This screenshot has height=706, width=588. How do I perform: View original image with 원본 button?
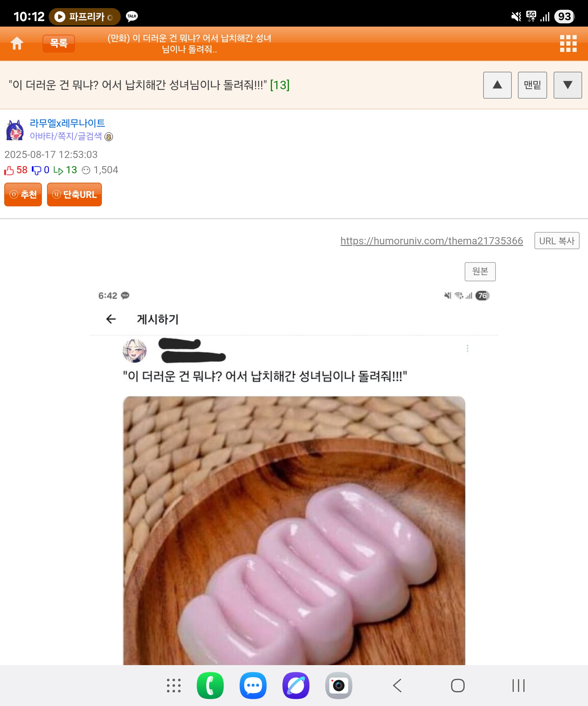480,271
